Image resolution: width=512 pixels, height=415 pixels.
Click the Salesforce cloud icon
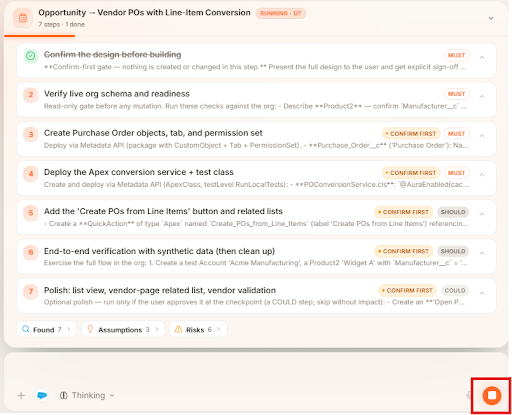click(x=42, y=395)
